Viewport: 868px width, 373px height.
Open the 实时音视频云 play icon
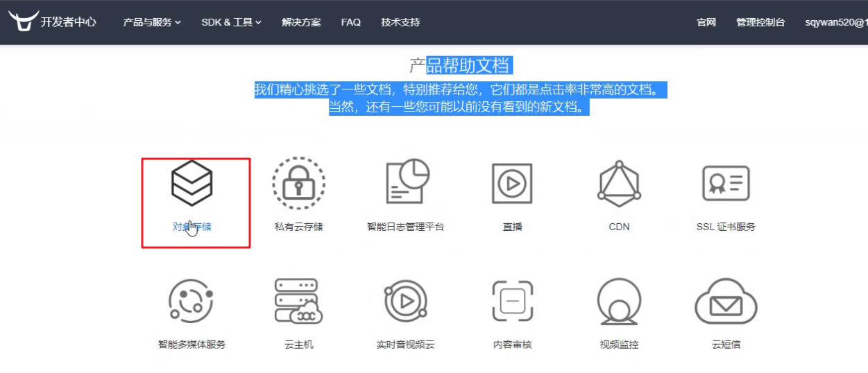405,301
